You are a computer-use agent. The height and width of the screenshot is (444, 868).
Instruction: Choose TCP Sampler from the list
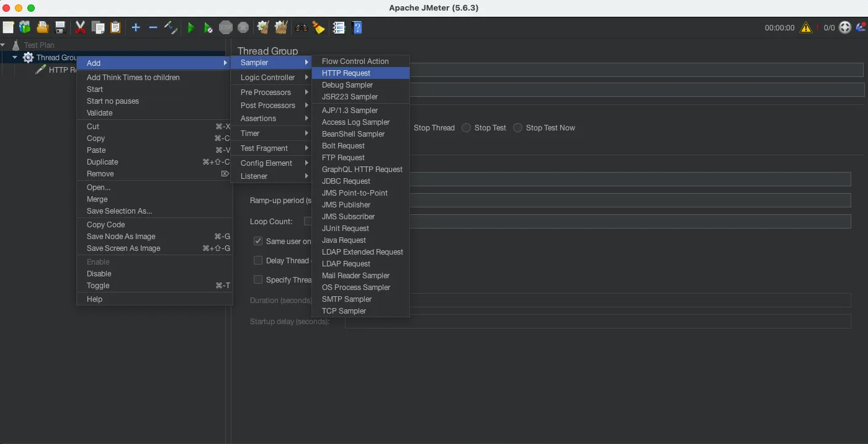(361, 311)
